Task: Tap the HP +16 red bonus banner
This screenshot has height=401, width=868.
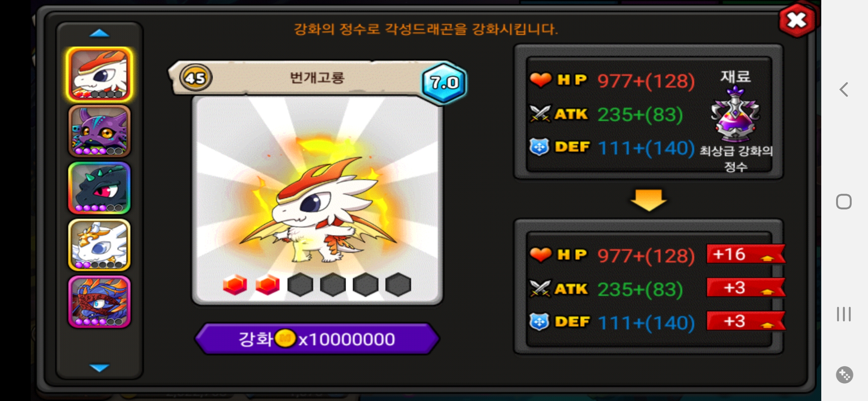Action: 746,254
